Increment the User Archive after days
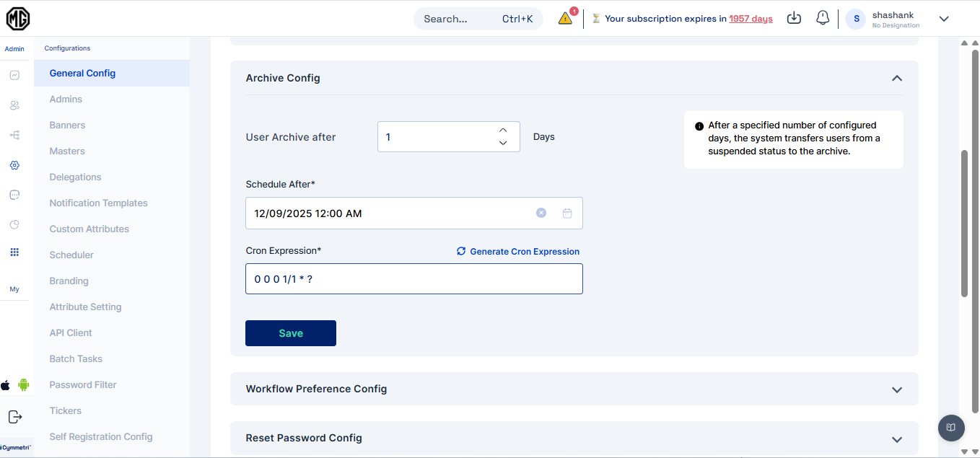The image size is (980, 458). point(503,131)
